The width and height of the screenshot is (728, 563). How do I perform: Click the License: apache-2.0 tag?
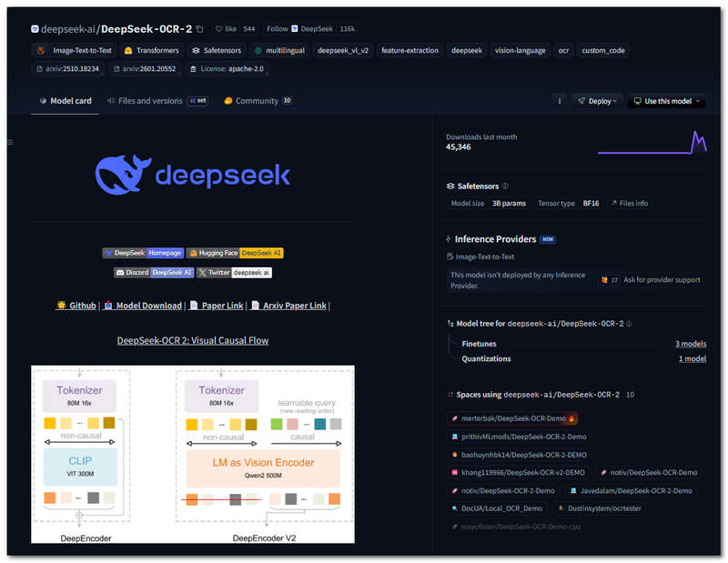click(228, 68)
